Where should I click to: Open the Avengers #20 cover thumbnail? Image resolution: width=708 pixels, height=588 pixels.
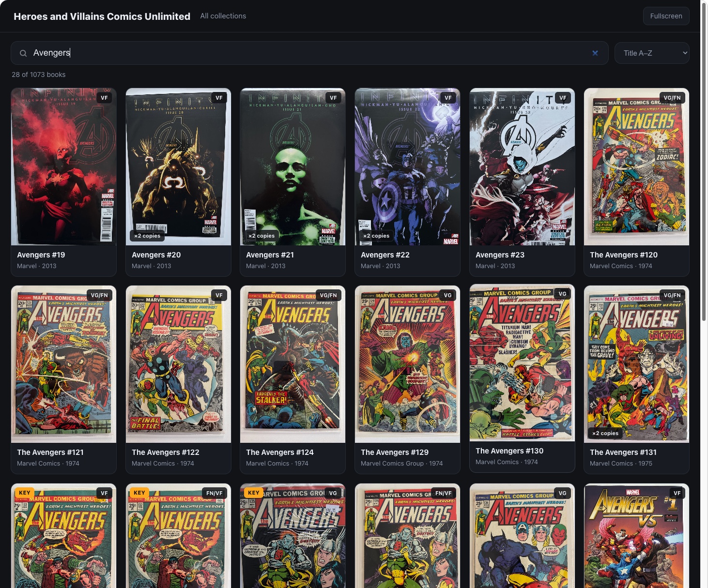tap(178, 166)
